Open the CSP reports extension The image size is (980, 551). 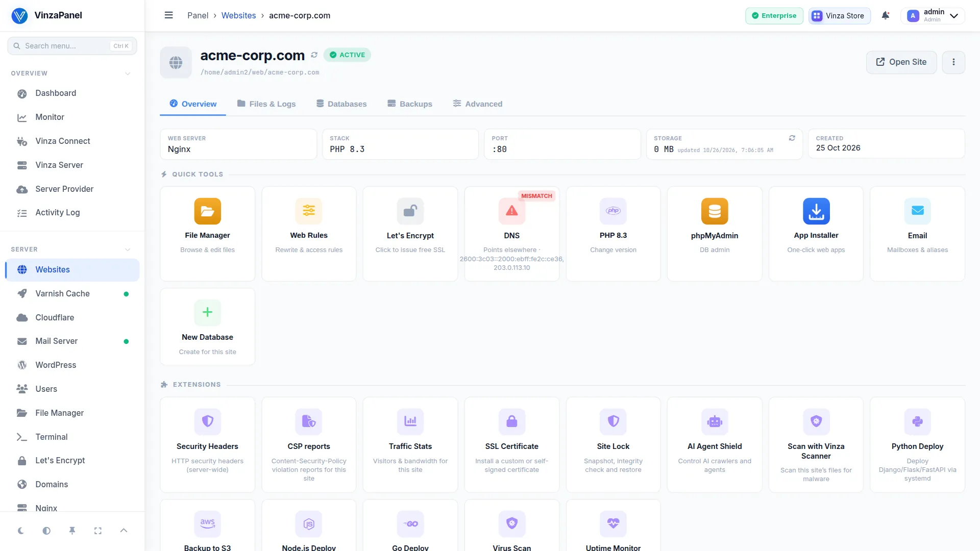pyautogui.click(x=309, y=445)
